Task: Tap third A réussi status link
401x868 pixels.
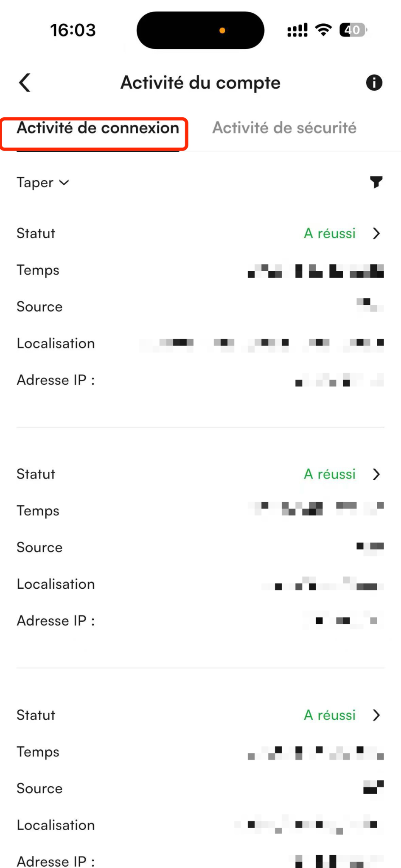Action: [x=330, y=715]
